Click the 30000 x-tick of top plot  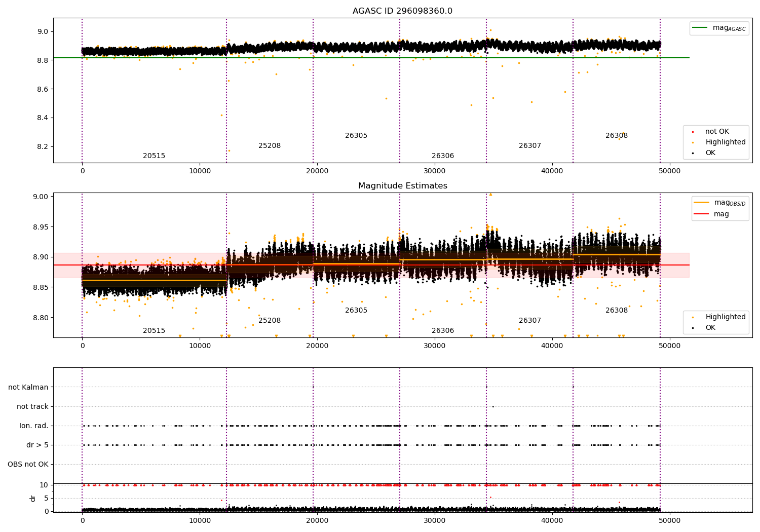coord(435,171)
